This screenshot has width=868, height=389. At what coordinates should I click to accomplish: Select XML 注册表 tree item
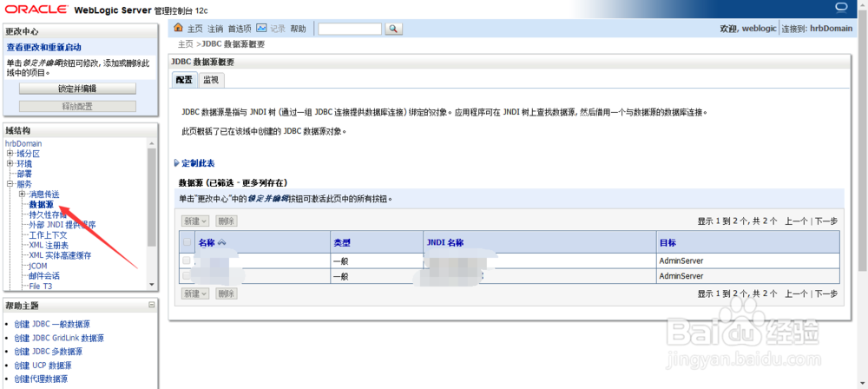pyautogui.click(x=49, y=246)
